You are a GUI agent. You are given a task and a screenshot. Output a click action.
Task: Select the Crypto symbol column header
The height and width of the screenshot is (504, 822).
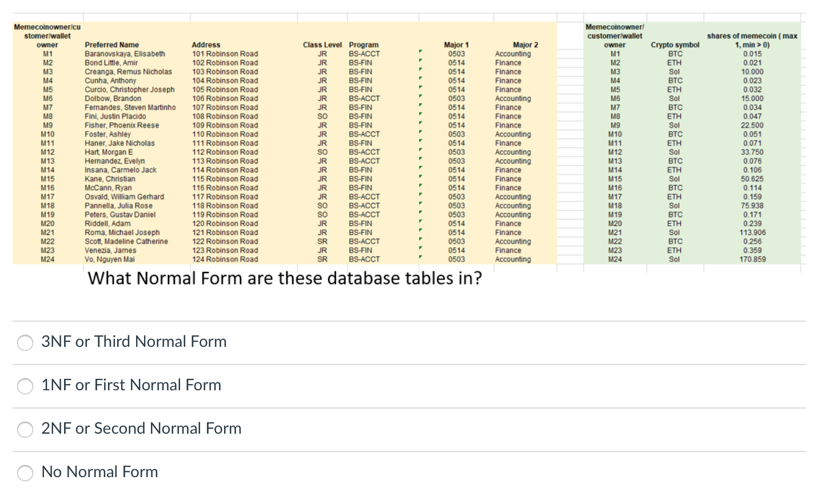click(x=675, y=45)
